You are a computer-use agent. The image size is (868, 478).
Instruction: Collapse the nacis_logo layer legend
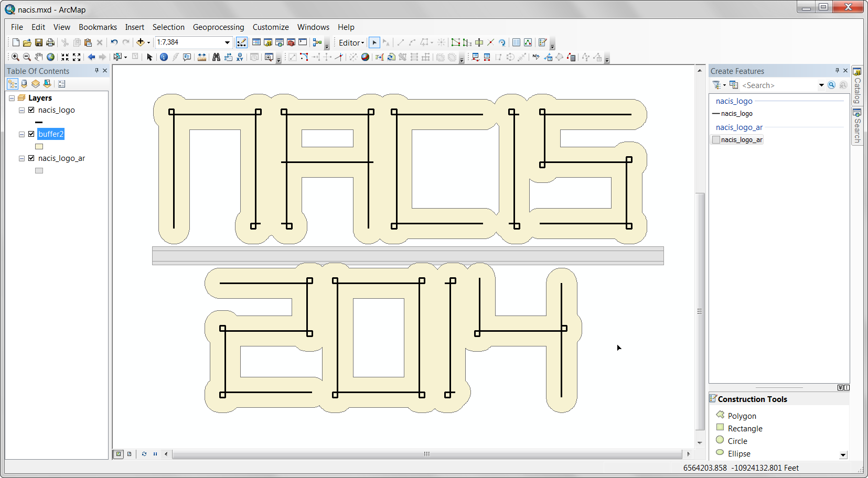(22, 110)
